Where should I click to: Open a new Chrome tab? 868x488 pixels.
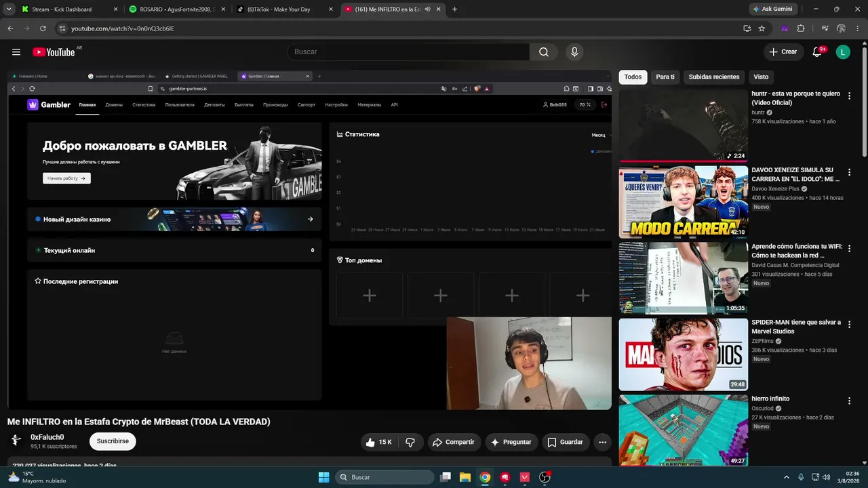(454, 9)
